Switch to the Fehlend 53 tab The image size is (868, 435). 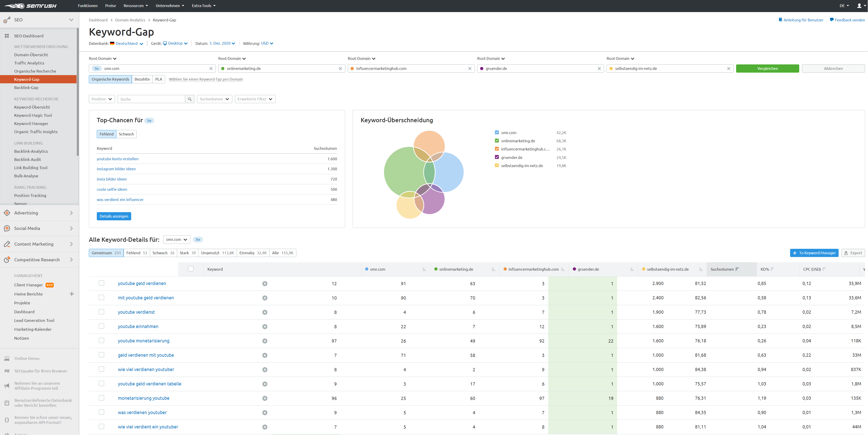[136, 253]
